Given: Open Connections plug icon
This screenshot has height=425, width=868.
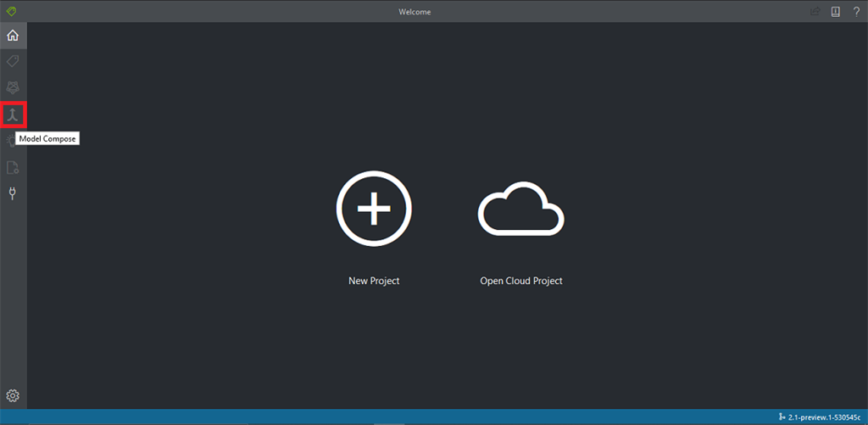Looking at the screenshot, I should tap(13, 194).
